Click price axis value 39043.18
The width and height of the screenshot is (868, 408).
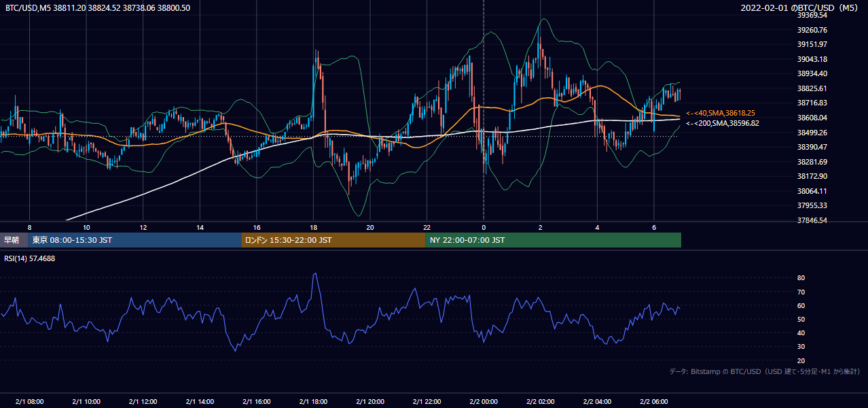(x=812, y=59)
